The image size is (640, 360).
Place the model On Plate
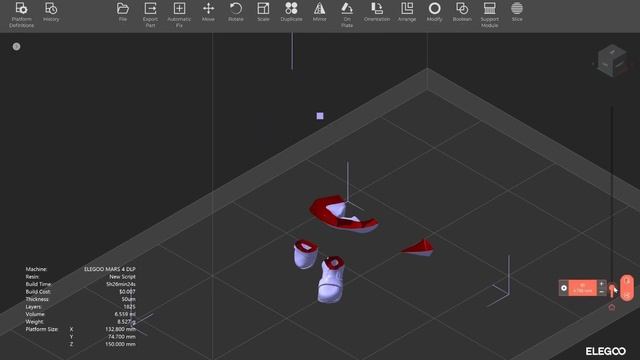(347, 15)
